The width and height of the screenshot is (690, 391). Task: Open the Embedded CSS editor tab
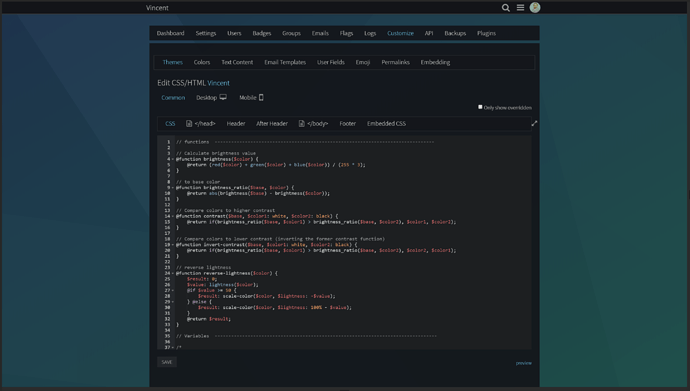(386, 124)
